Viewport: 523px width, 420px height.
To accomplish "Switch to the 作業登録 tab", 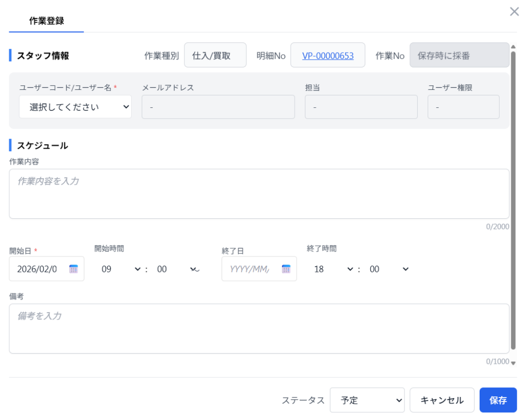I will tap(46, 21).
